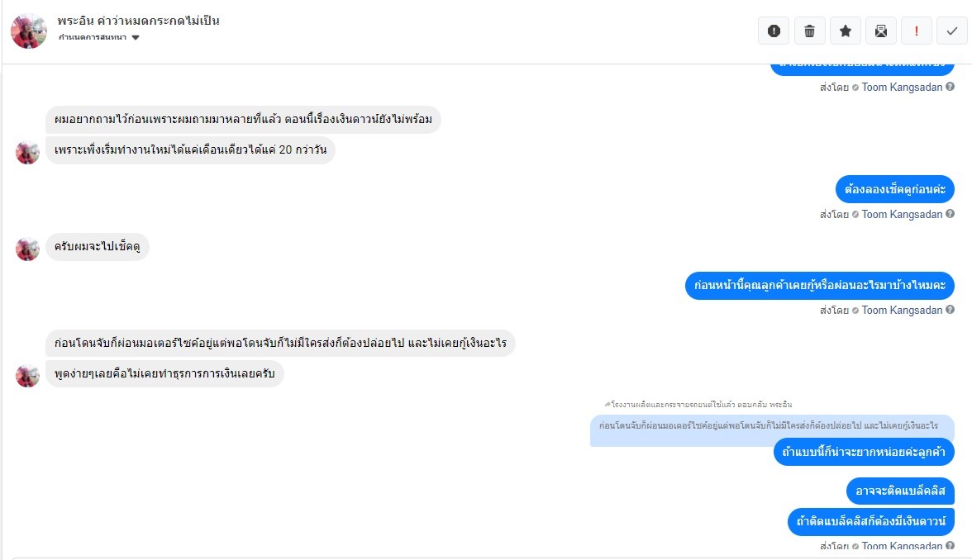
Task: Mark conversation done with checkmark icon
Action: (x=952, y=31)
